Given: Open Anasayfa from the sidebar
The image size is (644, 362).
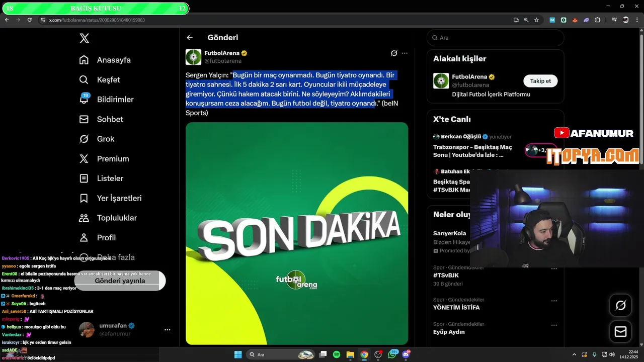Looking at the screenshot, I should point(105,60).
